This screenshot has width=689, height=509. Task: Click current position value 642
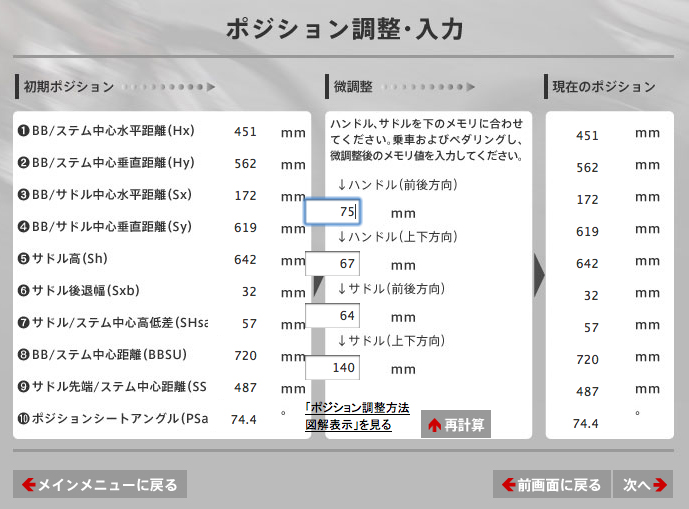coord(587,264)
